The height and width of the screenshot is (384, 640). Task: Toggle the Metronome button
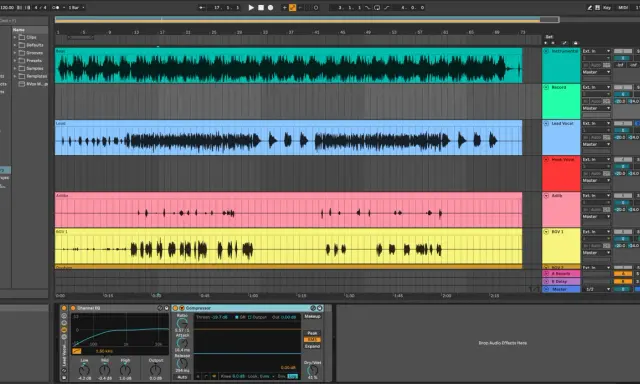57,7
